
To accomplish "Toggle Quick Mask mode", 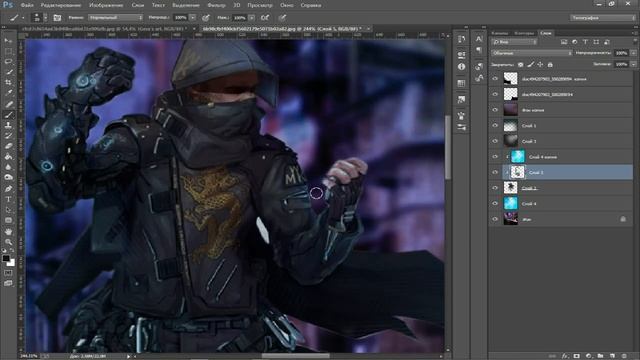I will (8, 273).
